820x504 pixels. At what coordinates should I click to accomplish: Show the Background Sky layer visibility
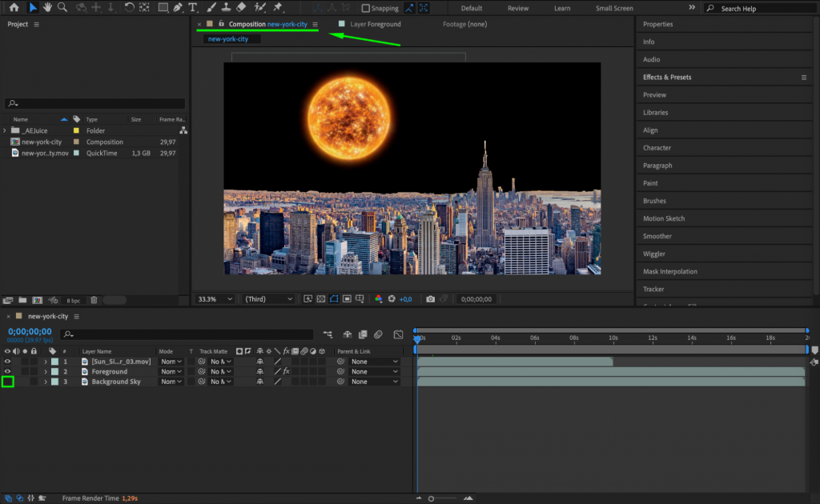[x=8, y=382]
